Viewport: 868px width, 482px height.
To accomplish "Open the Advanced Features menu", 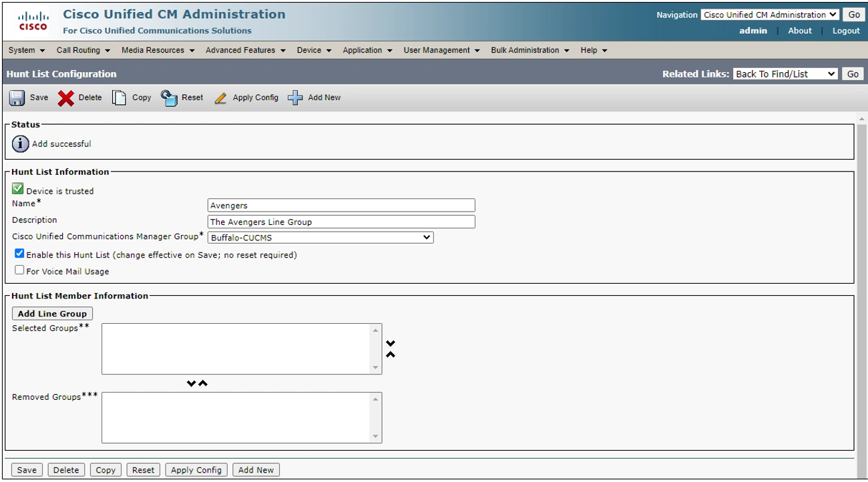I will (246, 50).
